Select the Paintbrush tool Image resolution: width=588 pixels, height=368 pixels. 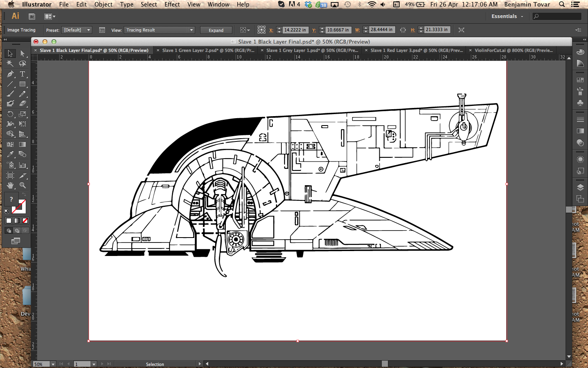(10, 94)
